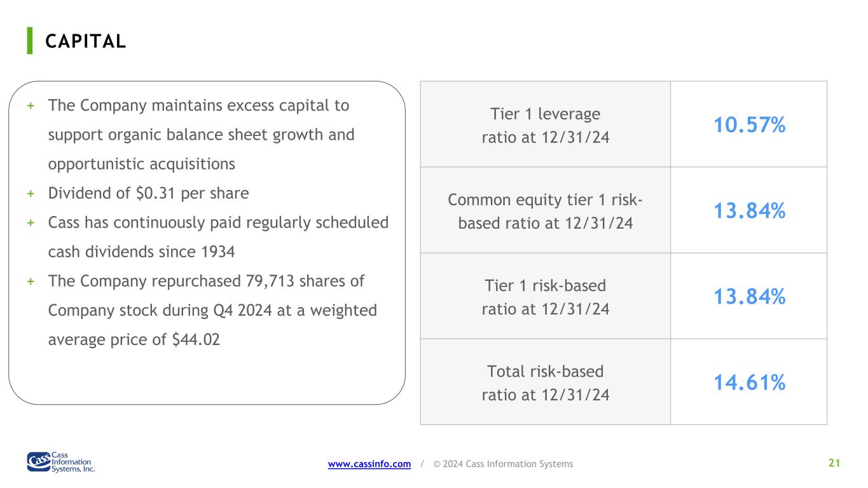Click the 13.84% value beside Common equity tier 1
Viewport: 868px width, 488px height.
[749, 210]
